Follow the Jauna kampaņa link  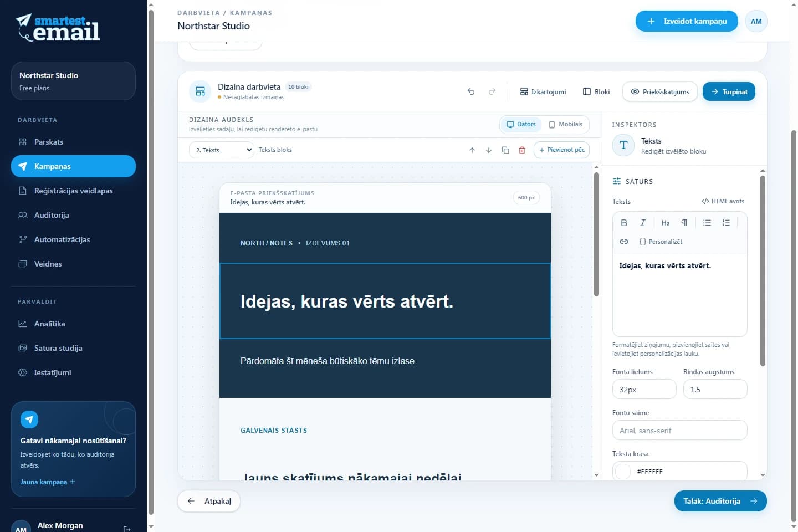pyautogui.click(x=48, y=482)
